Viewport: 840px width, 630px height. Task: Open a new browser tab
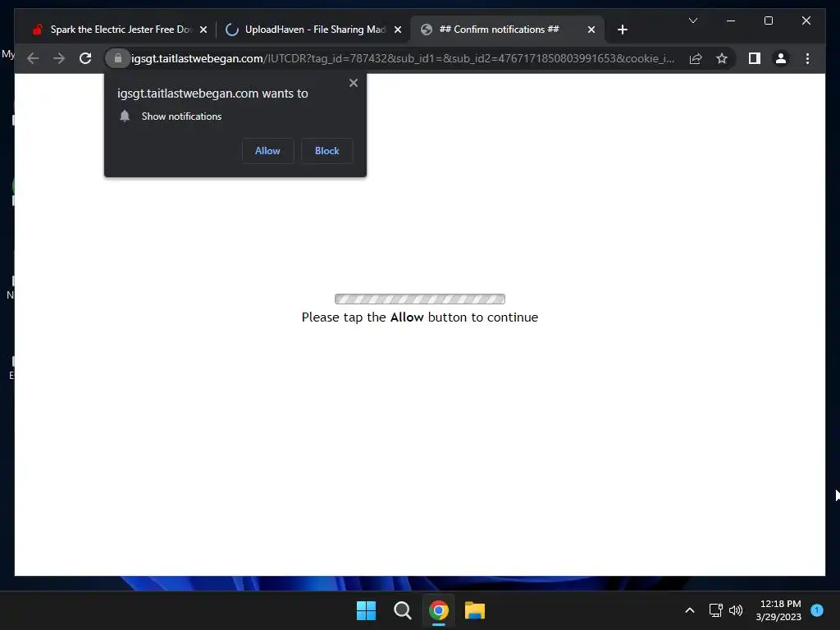click(x=622, y=30)
